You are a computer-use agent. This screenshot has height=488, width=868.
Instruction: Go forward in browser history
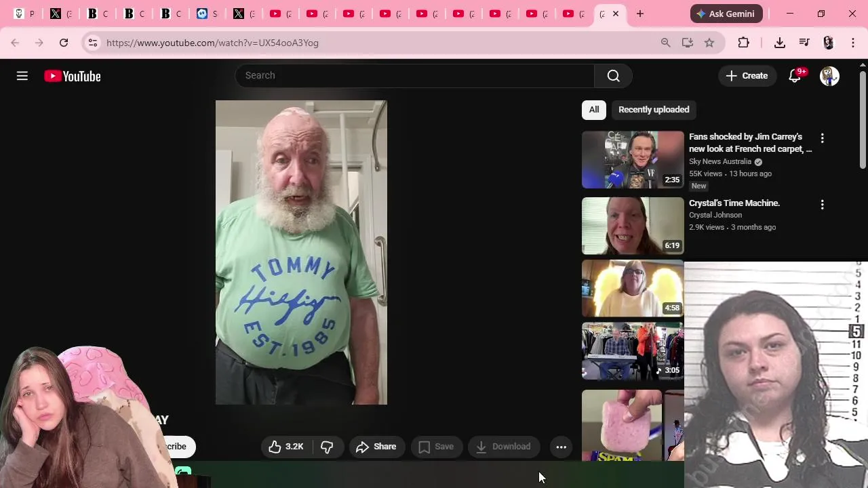pos(39,43)
